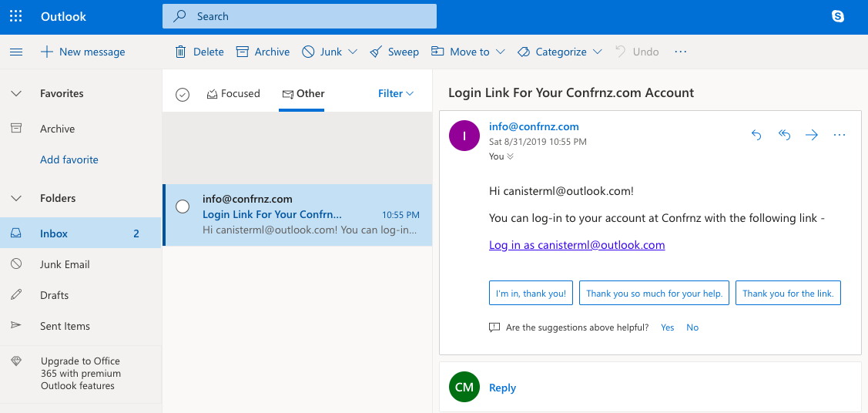
Task: Open Skype from the header icon
Action: pos(838,17)
